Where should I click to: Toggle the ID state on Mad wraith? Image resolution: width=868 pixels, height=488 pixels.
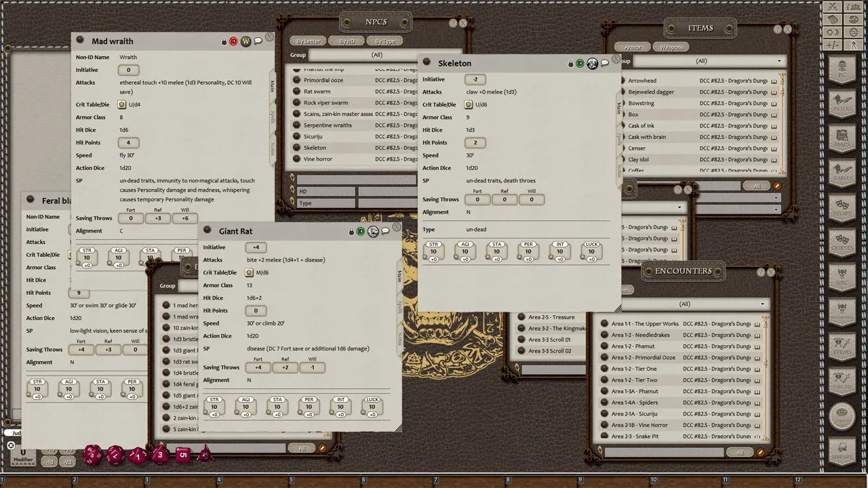(x=233, y=41)
